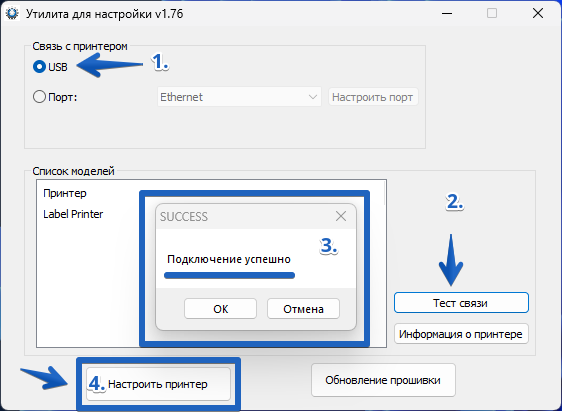Select Label Printer in model list

tap(73, 214)
